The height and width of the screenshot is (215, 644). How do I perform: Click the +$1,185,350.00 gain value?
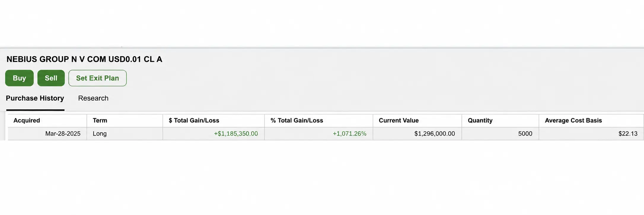[236, 134]
